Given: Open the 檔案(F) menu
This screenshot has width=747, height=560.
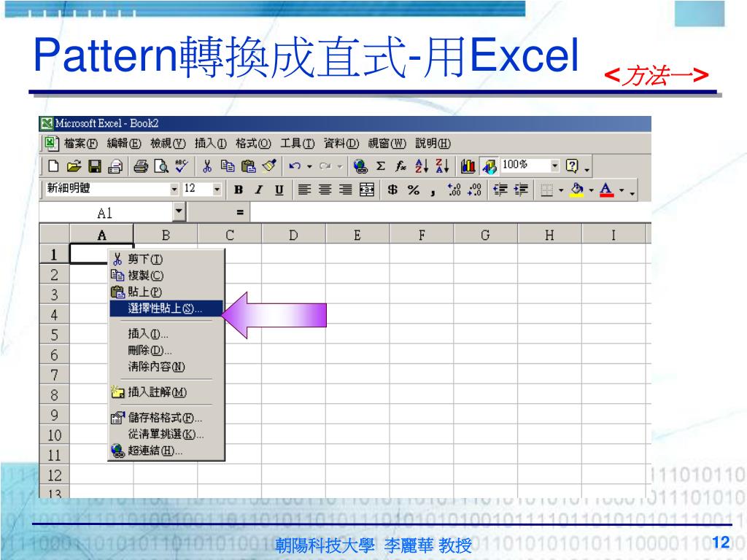Looking at the screenshot, I should point(80,144).
